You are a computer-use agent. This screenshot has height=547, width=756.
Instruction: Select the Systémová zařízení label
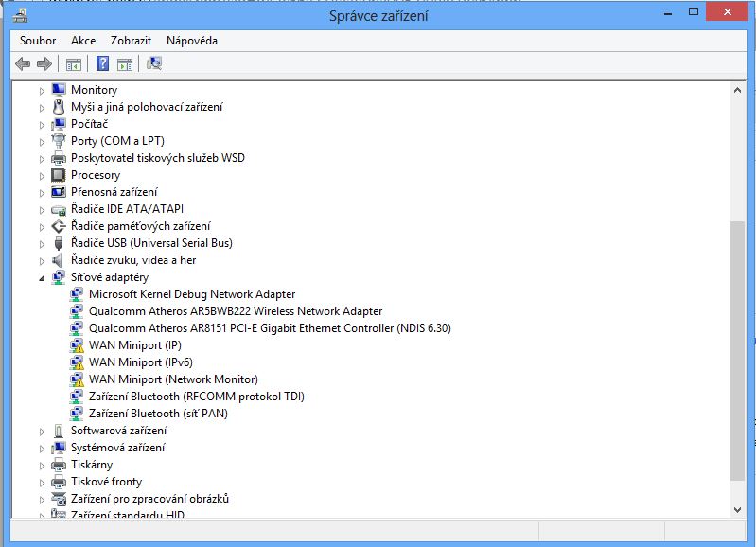click(x=117, y=448)
